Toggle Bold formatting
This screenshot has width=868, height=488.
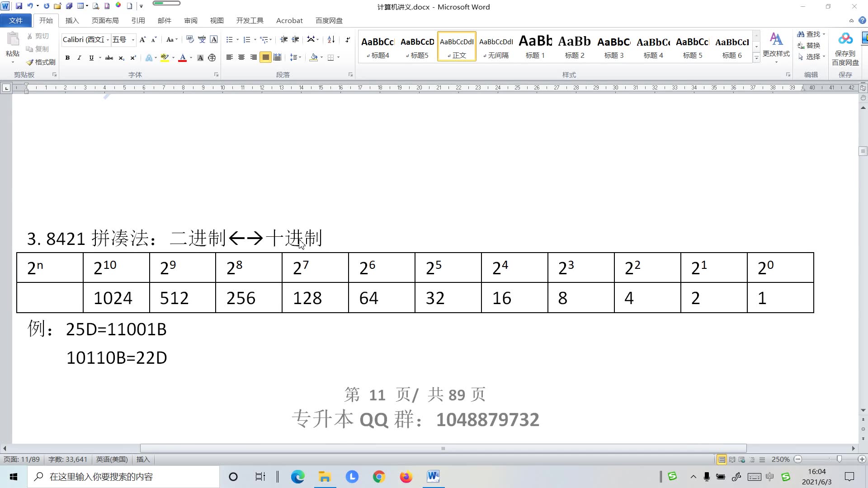click(67, 58)
